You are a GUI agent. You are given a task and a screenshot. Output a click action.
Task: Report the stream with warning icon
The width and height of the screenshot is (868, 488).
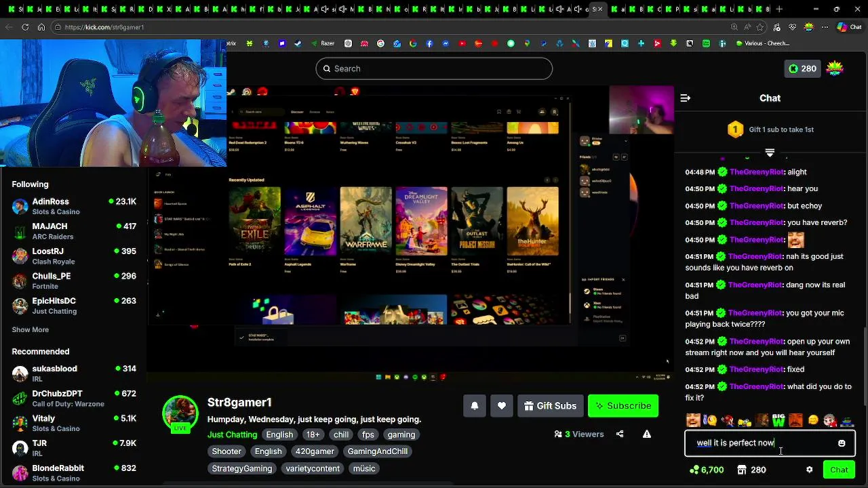(647, 434)
